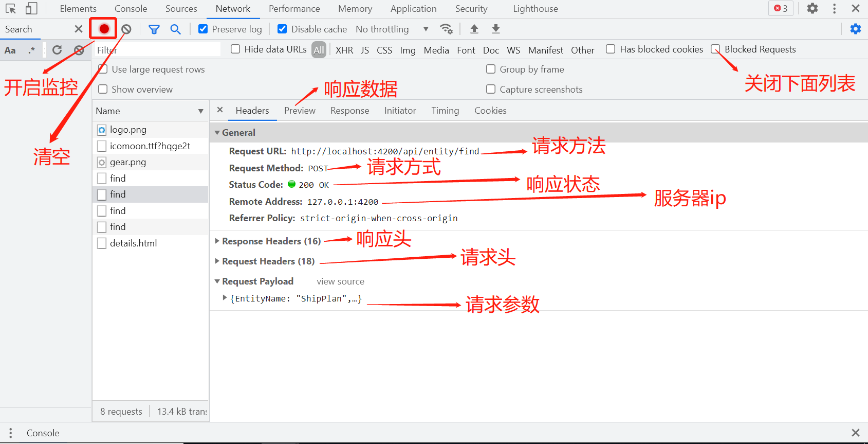Open the Application panel
868x444 pixels.
(x=414, y=9)
